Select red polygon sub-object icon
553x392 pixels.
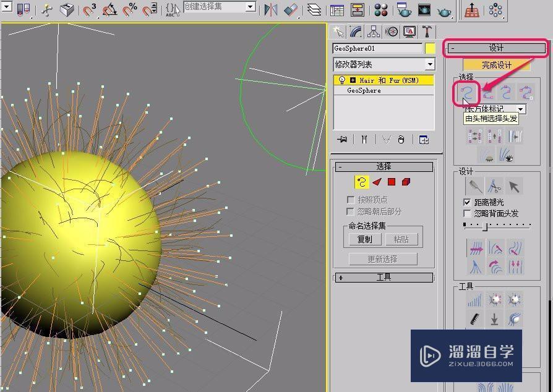point(392,182)
